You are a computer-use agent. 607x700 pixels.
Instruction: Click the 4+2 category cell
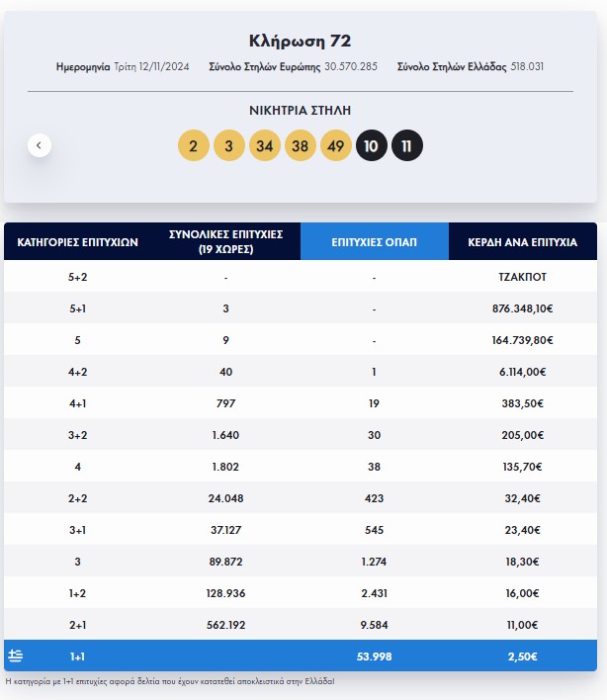(x=78, y=372)
